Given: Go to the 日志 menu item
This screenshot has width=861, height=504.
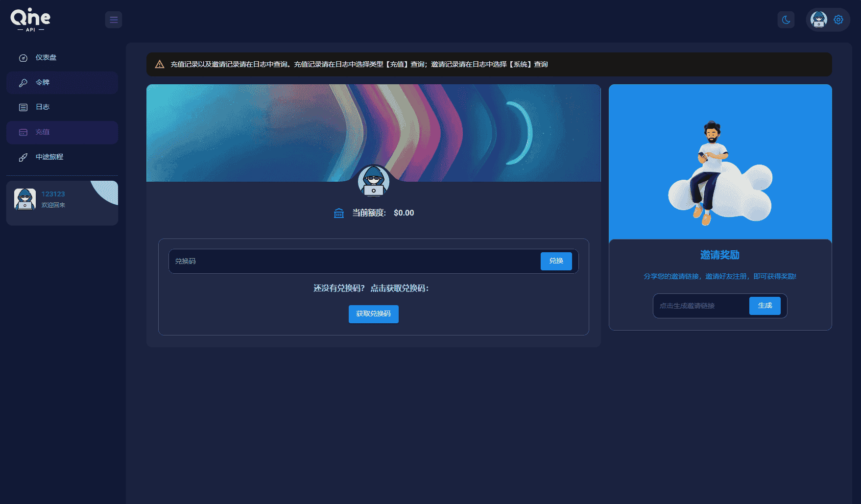Looking at the screenshot, I should click(43, 107).
